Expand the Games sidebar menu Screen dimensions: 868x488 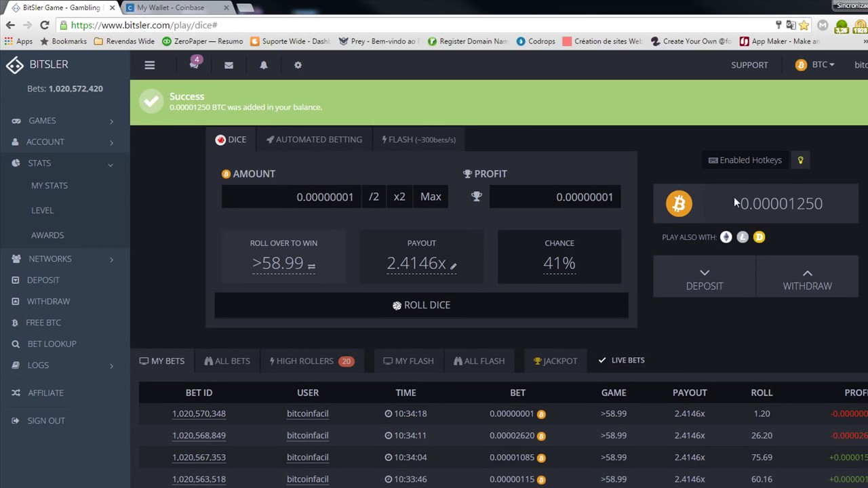63,121
